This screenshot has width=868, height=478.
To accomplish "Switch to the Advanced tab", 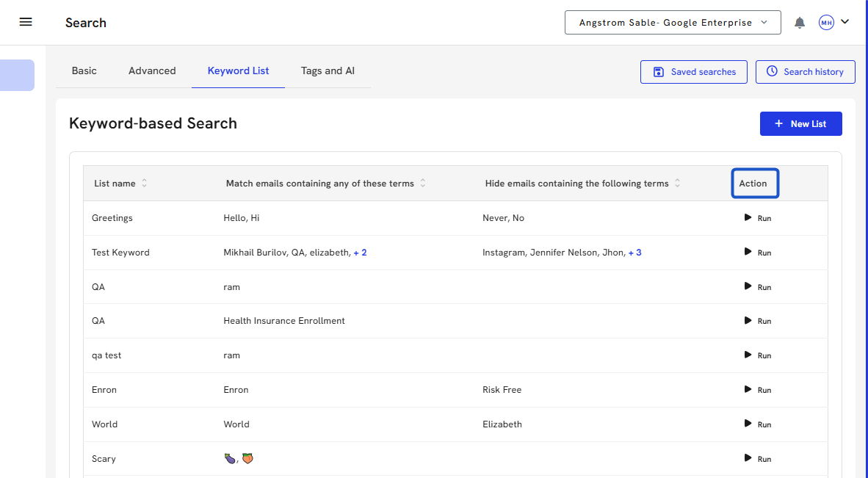I will (152, 71).
